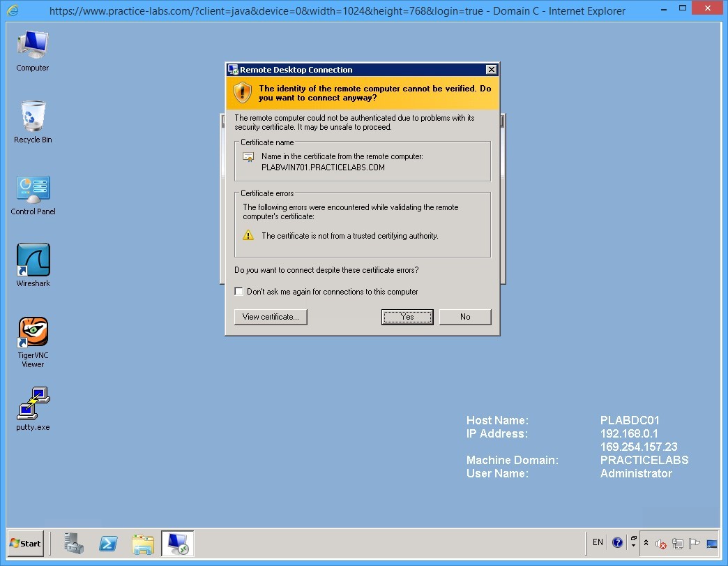Click the dropdown arrow beside the restore-session icon
The image size is (728, 566).
tap(633, 547)
